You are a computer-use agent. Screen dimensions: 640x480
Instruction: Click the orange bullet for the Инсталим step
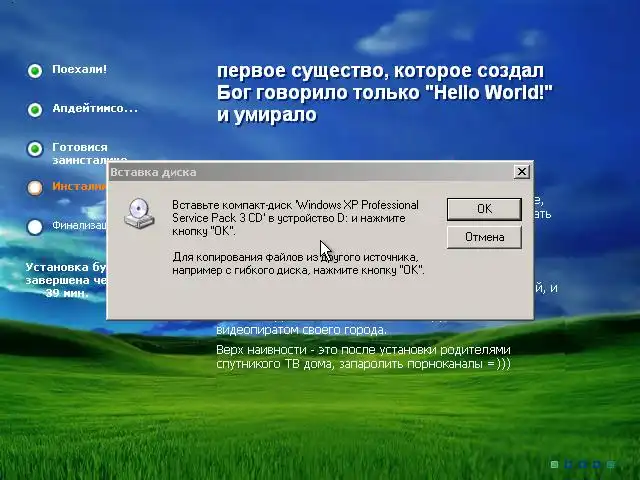coord(35,188)
